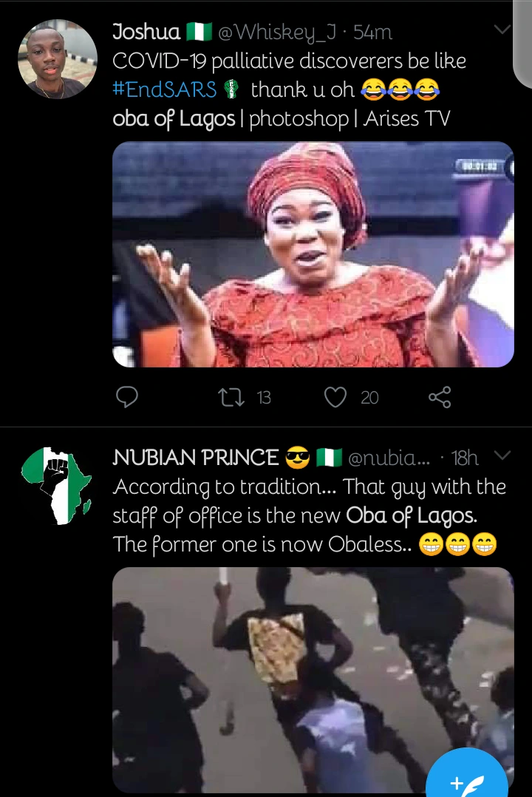
Task: Open Joshua's profile picture
Action: click(x=57, y=60)
